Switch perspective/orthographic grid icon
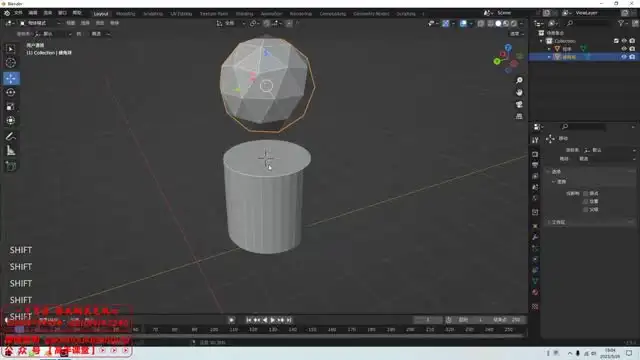 click(519, 116)
